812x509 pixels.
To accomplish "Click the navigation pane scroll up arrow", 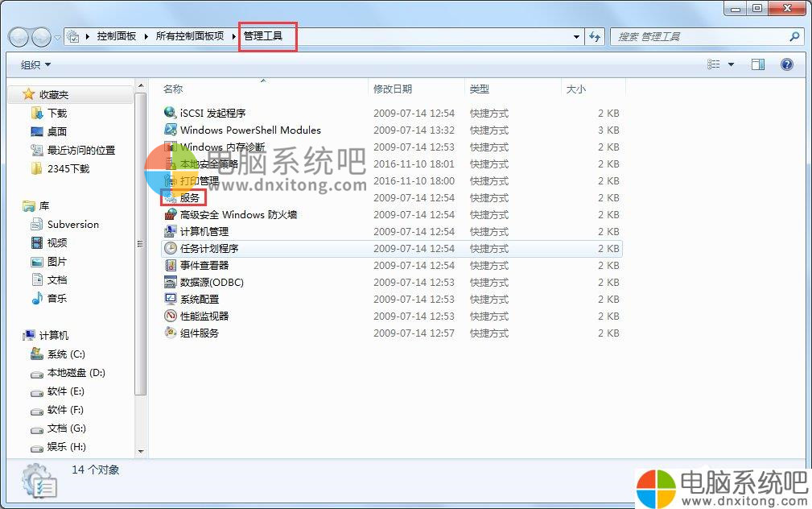I will pyautogui.click(x=141, y=85).
